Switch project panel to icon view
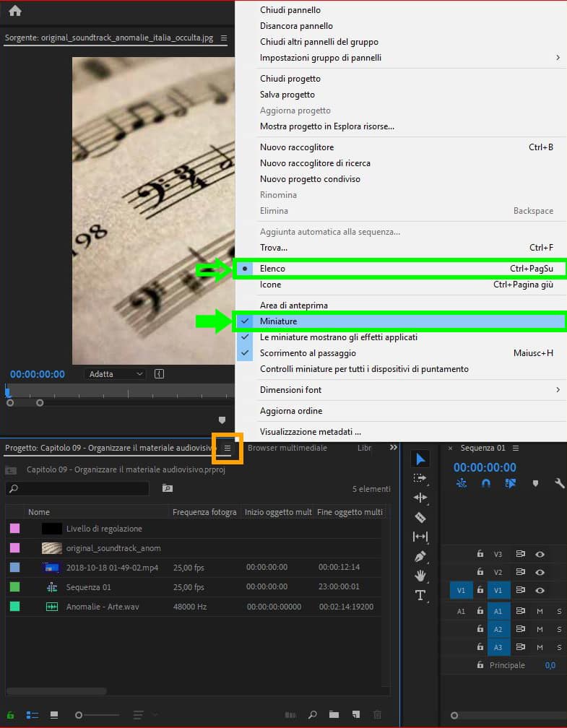 click(x=54, y=715)
